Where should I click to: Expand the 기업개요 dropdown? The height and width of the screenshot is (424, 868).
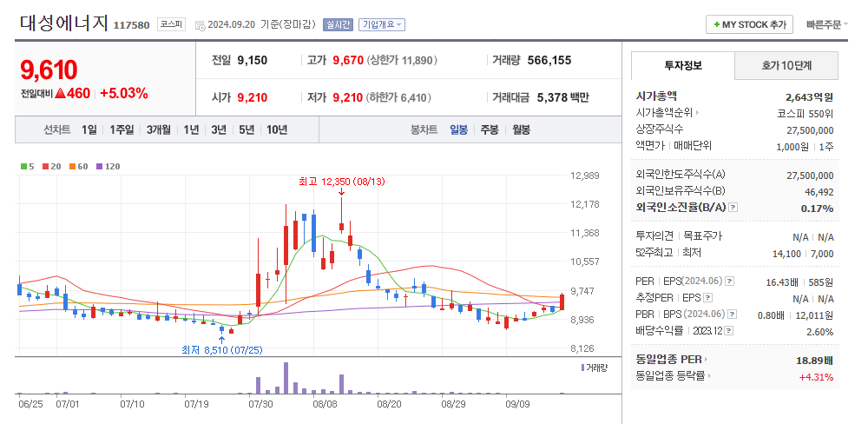click(382, 24)
